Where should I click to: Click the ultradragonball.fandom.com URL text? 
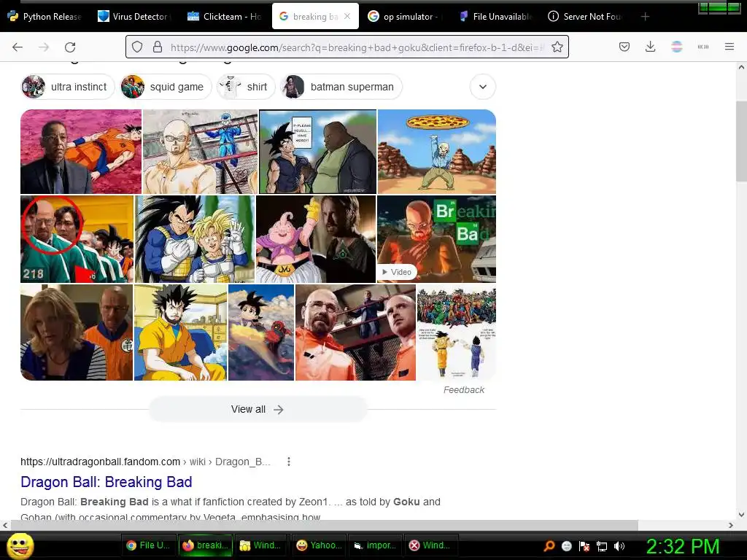100,462
